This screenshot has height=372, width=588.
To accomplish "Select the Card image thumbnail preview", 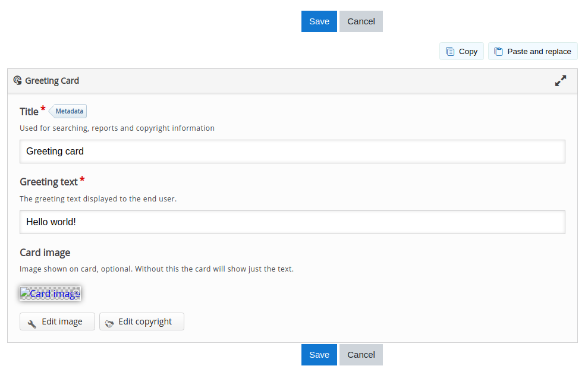I will [x=51, y=293].
